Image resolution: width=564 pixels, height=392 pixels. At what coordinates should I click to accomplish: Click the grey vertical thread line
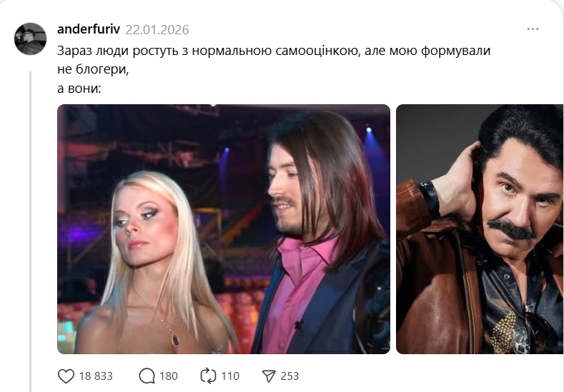(x=31, y=230)
